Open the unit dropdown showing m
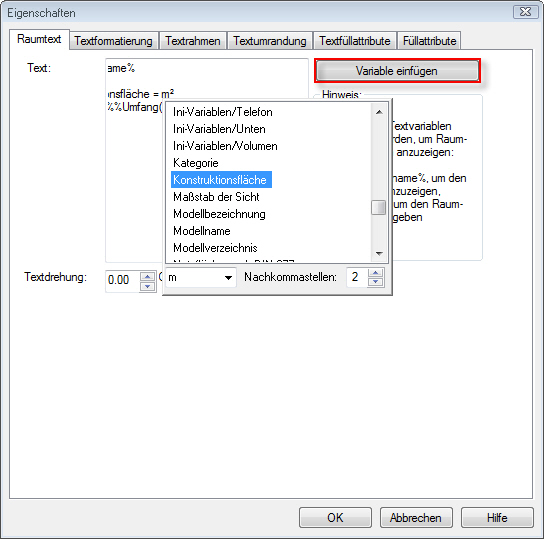The height and width of the screenshot is (539, 544). click(x=201, y=277)
